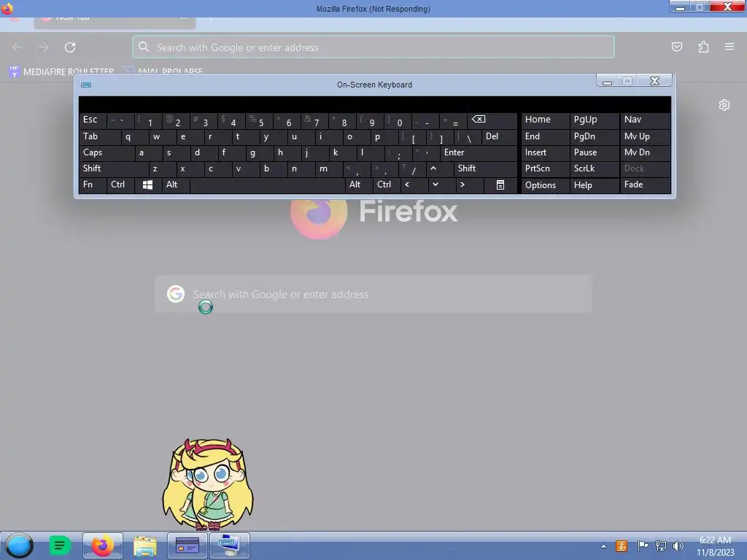Click the Nav key
Image resolution: width=747 pixels, height=560 pixels.
point(645,120)
